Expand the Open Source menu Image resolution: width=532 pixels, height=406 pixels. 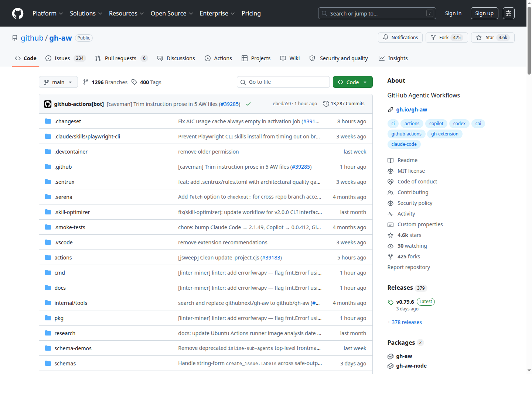[x=172, y=13]
